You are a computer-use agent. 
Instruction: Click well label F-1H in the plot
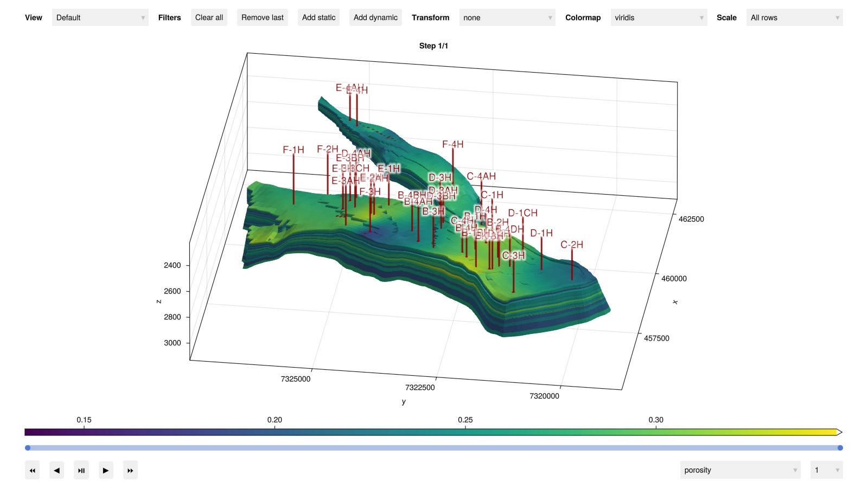coord(293,150)
